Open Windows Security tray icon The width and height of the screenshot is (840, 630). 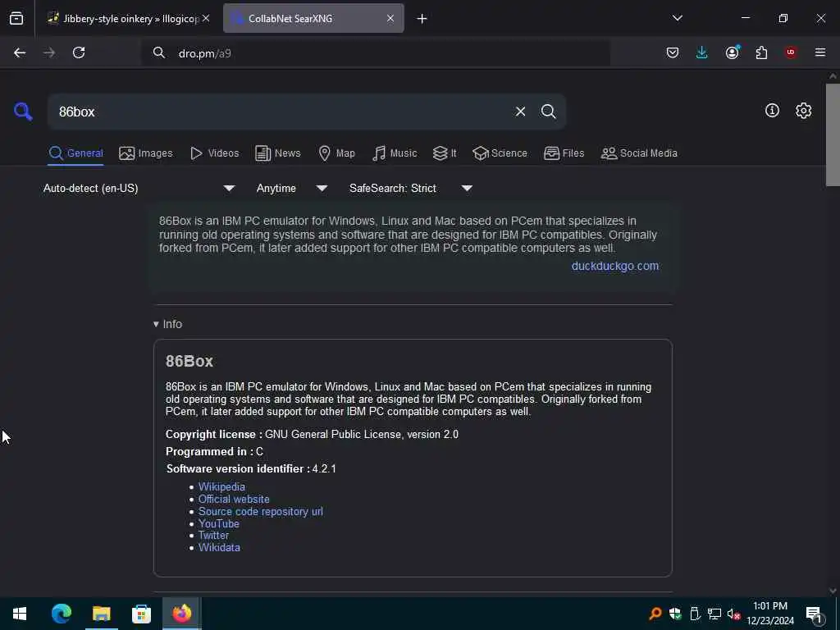click(675, 614)
